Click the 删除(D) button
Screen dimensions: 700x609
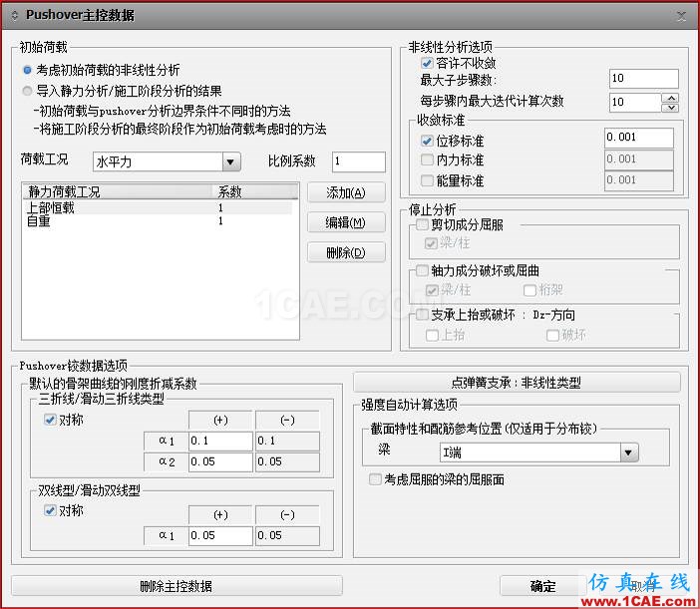[x=346, y=252]
